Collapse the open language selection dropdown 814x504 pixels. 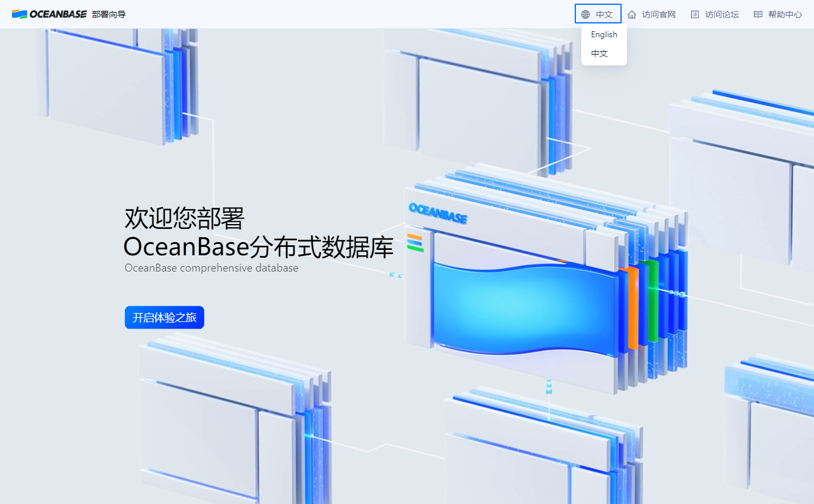pyautogui.click(x=598, y=13)
